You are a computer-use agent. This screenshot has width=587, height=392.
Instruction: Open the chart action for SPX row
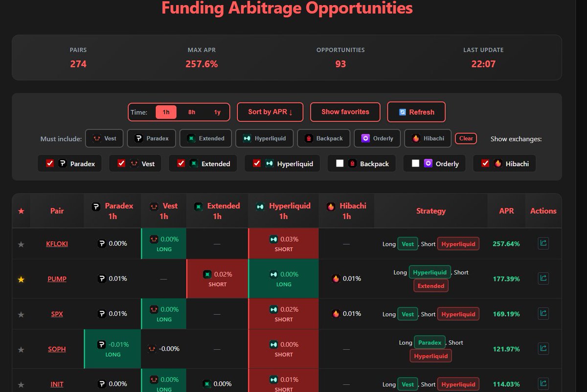point(543,314)
